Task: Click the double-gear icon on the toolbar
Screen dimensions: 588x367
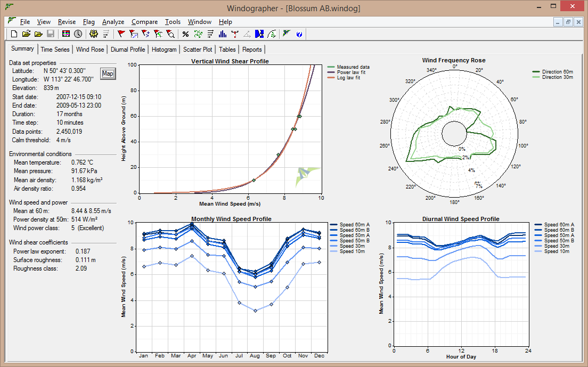Action: tap(93, 34)
